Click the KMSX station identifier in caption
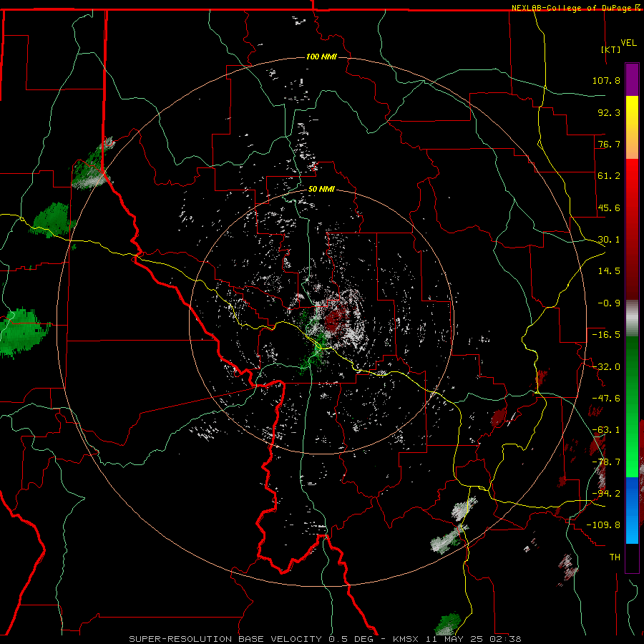Image resolution: width=644 pixels, height=644 pixels. click(407, 639)
